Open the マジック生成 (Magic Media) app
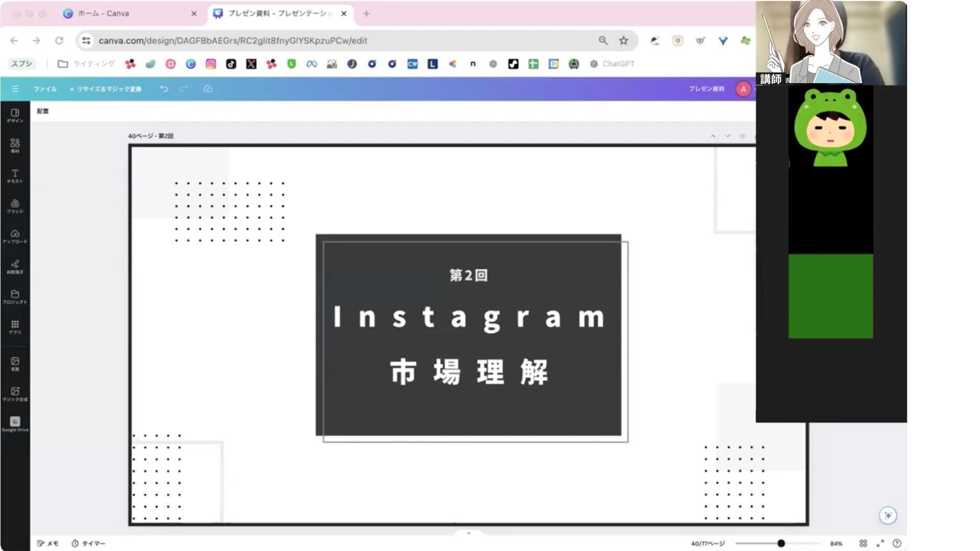Viewport: 980px width, 551px height. tap(15, 394)
